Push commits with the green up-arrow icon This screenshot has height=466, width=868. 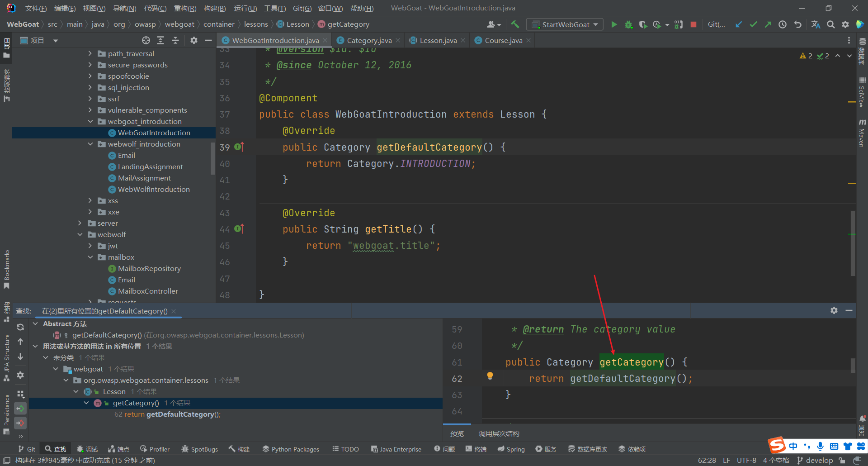click(x=768, y=24)
